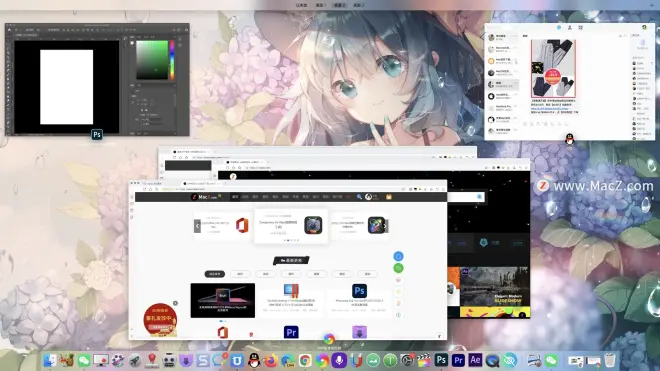Click the rainbow hue strip in Photoshop's color panel
The height and width of the screenshot is (371, 660).
coord(172,60)
